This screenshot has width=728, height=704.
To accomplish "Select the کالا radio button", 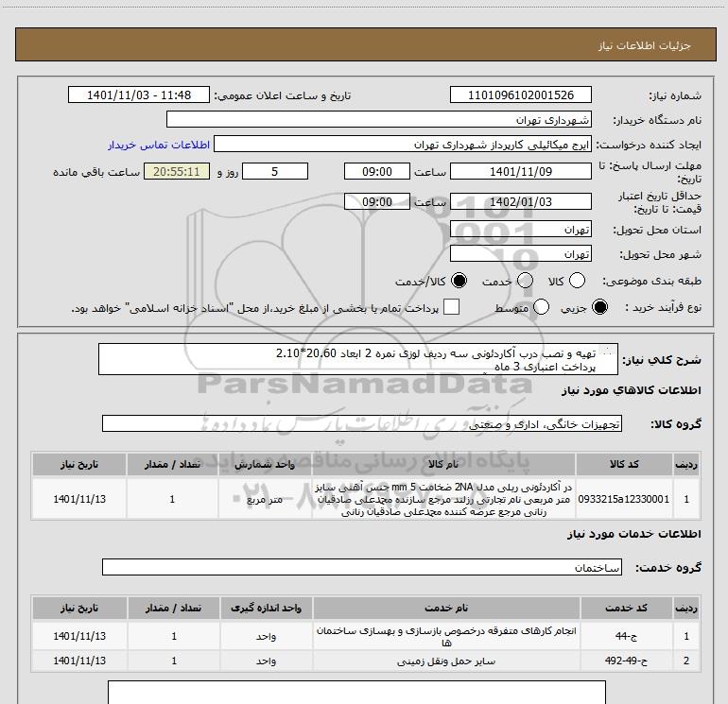I will coord(577,281).
